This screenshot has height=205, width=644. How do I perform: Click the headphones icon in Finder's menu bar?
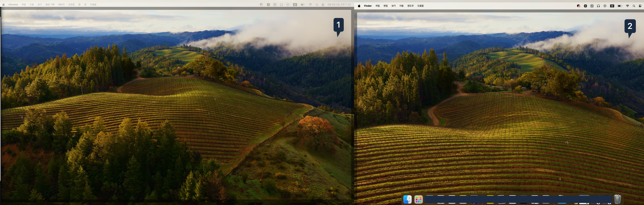[x=598, y=6]
